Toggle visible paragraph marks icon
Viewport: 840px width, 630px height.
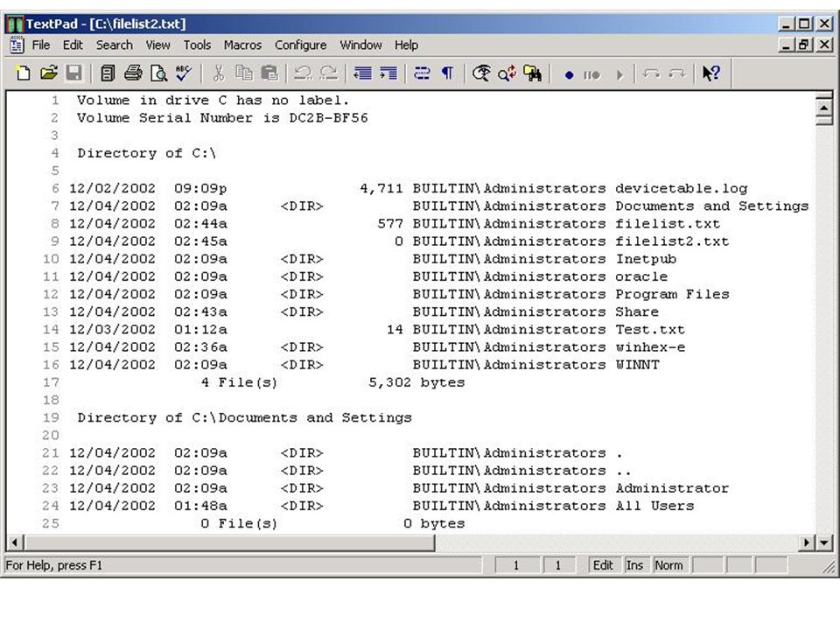(x=447, y=73)
